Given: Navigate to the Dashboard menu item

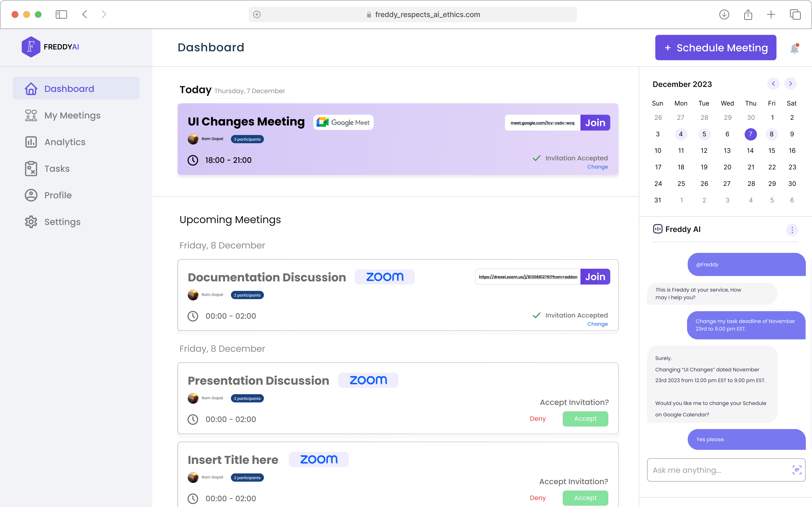Looking at the screenshot, I should point(69,89).
